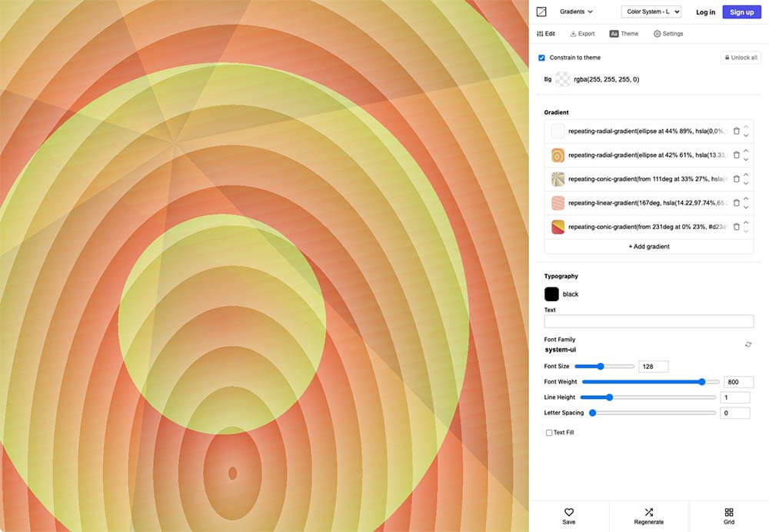769x532 pixels.
Task: Adjust the Line Height slider
Action: (647, 397)
